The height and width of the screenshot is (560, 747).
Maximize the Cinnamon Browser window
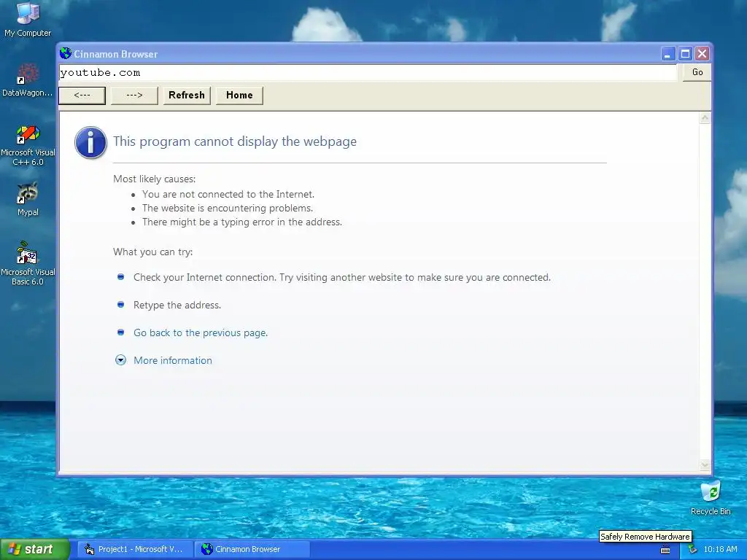685,54
